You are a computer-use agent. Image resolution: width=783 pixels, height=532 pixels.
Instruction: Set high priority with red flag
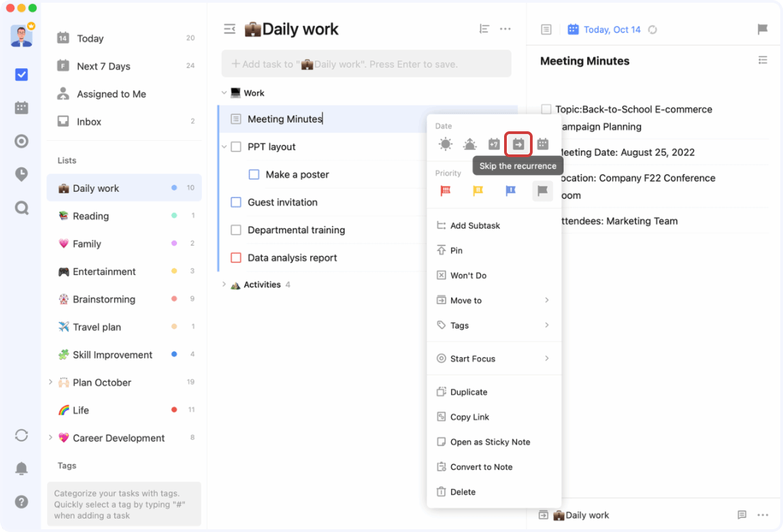[446, 191]
